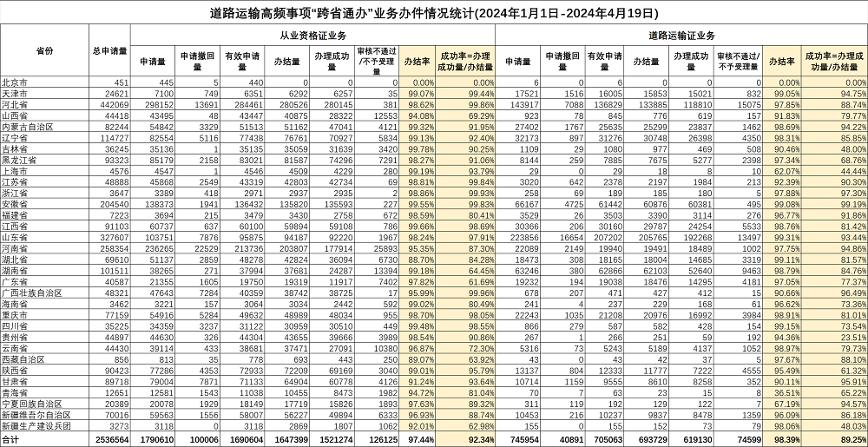The width and height of the screenshot is (868, 447).
Task: Click 合计 row completion rate 98.39%
Action: click(786, 438)
